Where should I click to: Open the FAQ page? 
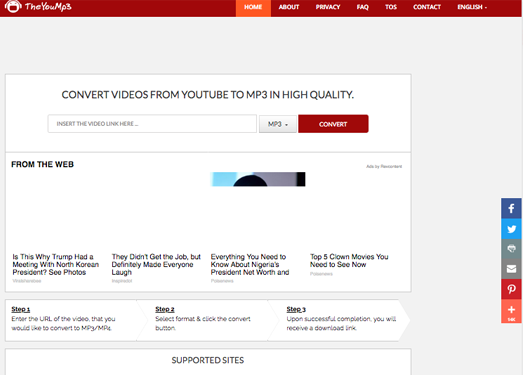(363, 7)
